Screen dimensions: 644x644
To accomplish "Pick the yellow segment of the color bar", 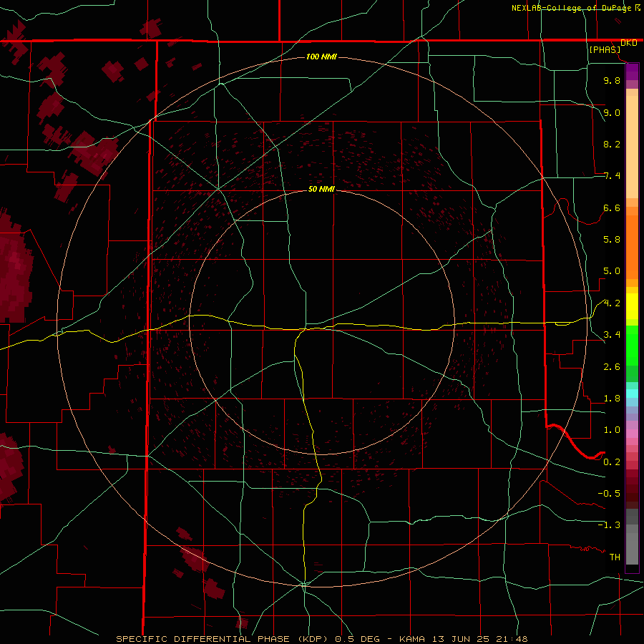I will click(x=632, y=306).
